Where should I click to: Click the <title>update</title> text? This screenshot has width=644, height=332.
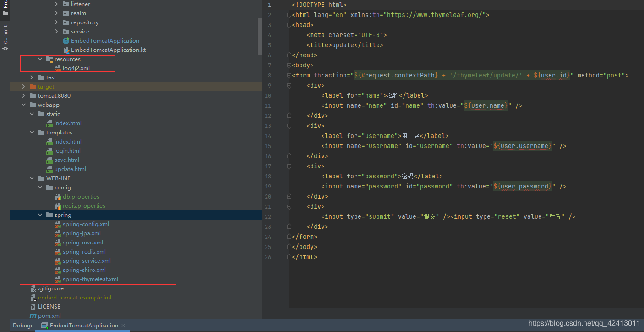click(x=345, y=45)
